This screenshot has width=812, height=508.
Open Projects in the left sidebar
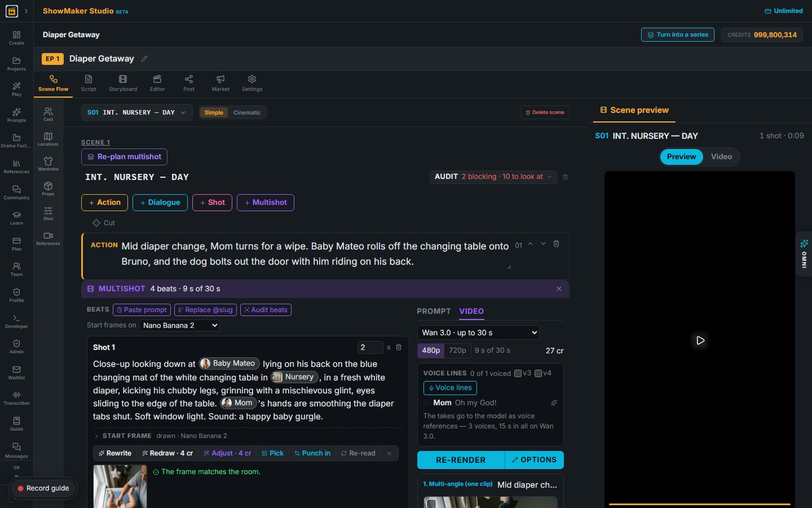[x=16, y=64]
